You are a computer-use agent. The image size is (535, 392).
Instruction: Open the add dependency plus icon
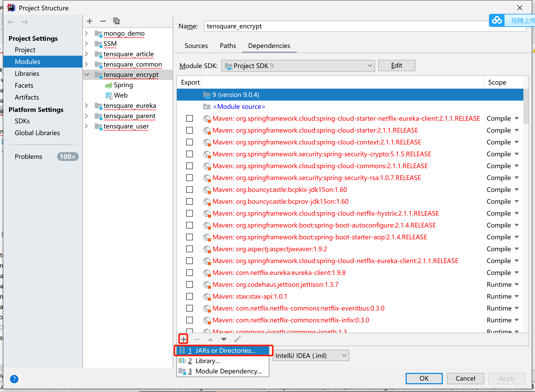pyautogui.click(x=183, y=339)
